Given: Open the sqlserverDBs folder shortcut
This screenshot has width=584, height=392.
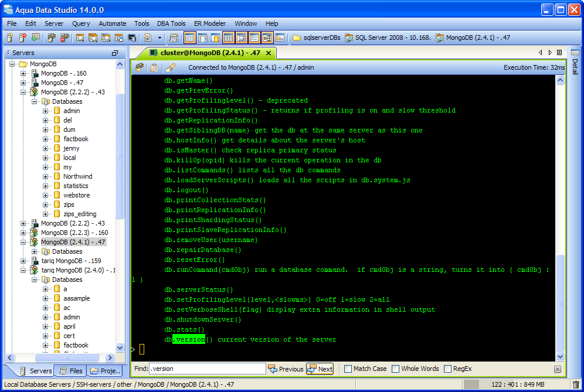Looking at the screenshot, I should [x=317, y=38].
